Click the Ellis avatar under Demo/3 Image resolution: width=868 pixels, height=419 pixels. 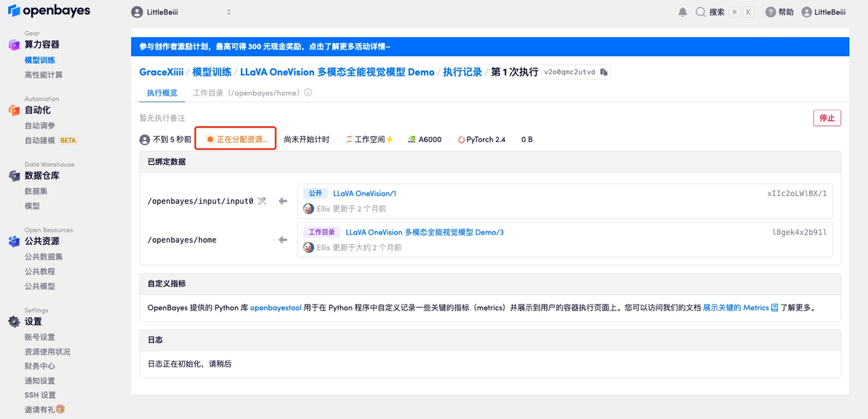pyautogui.click(x=308, y=247)
